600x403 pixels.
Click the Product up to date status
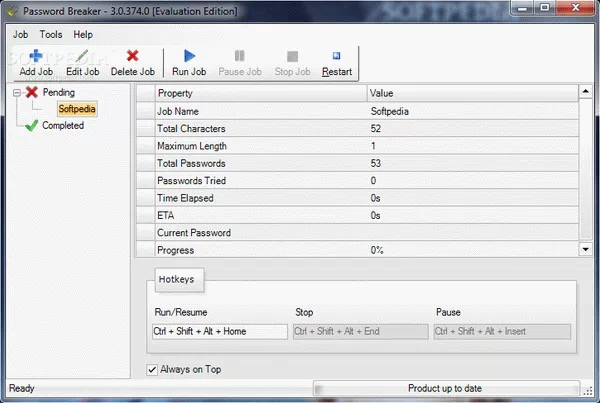(445, 388)
